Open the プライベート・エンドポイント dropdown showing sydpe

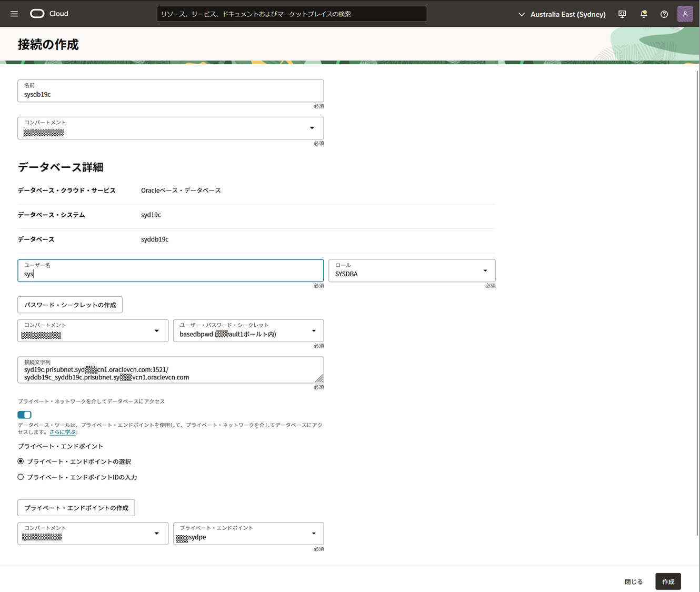(248, 534)
